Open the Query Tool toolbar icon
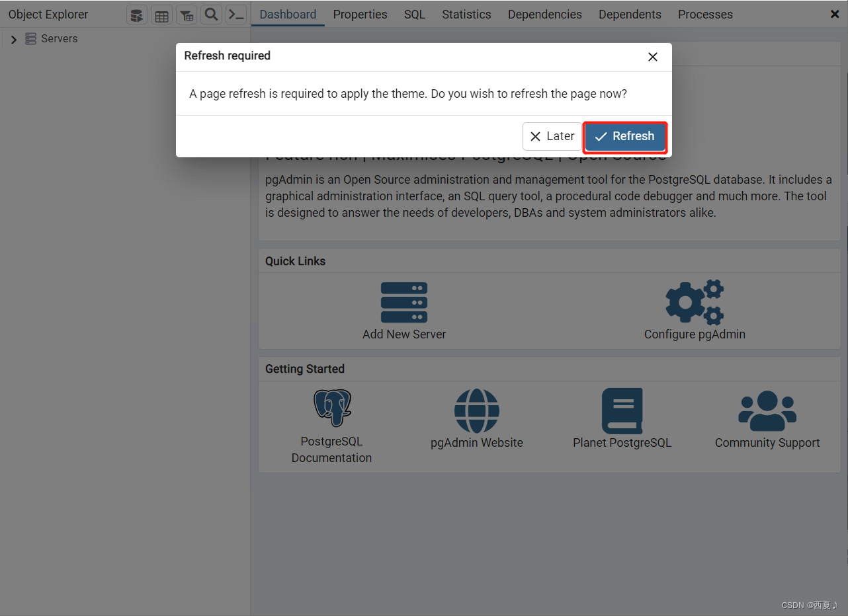 point(136,15)
